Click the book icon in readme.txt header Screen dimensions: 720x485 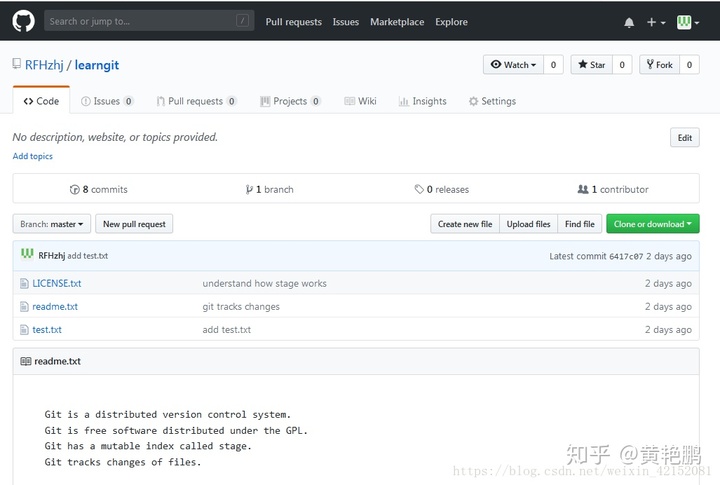coord(26,361)
